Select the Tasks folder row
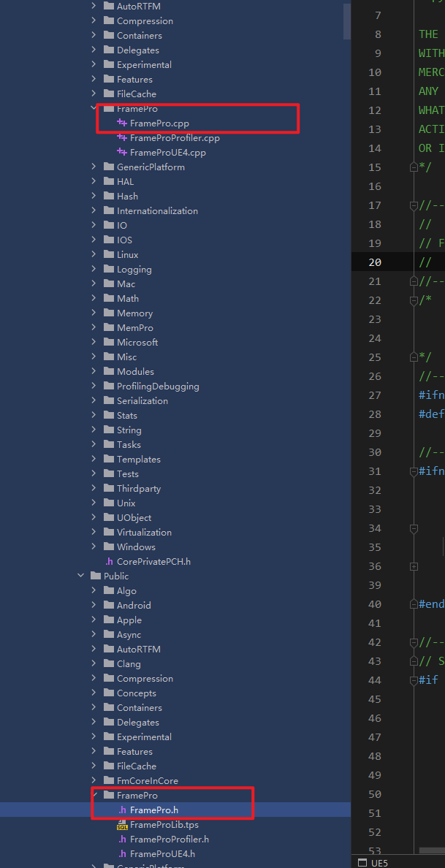Screen dimensions: 445x868 point(175,444)
